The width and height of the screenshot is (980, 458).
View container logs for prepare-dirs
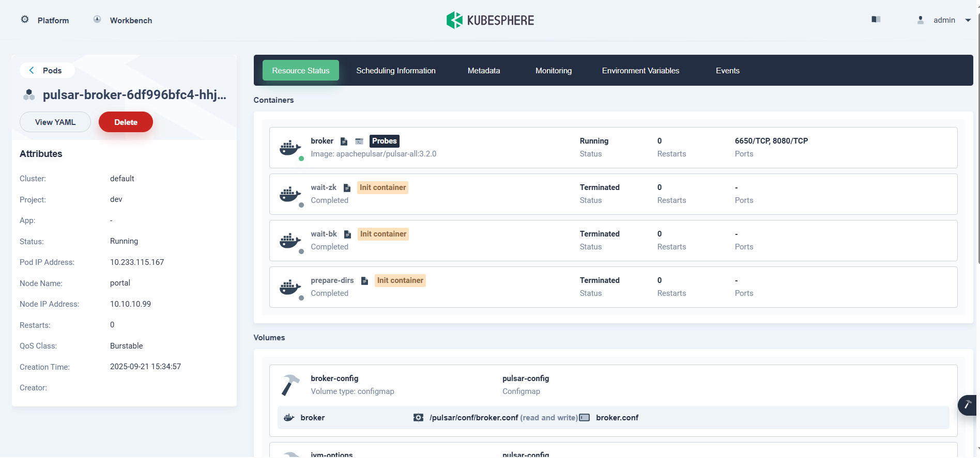click(x=364, y=281)
